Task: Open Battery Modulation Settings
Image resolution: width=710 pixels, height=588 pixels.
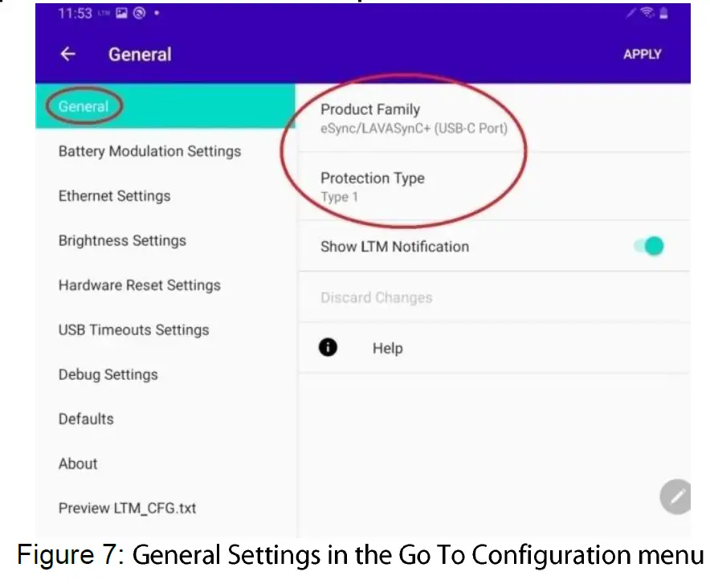Action: coord(149,151)
